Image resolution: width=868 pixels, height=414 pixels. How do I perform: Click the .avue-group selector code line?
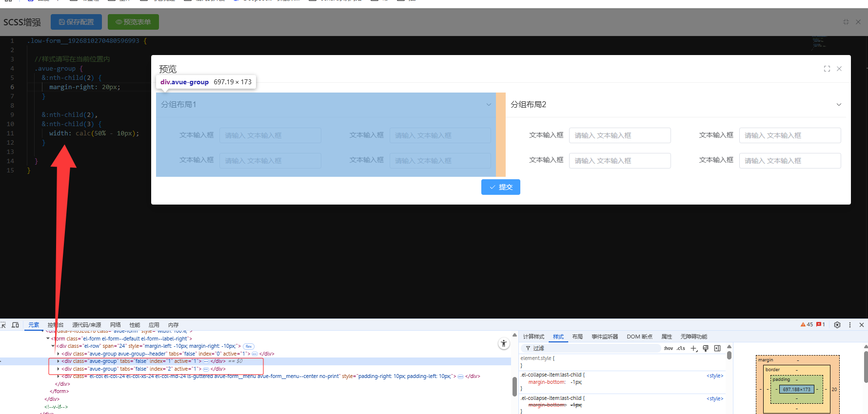click(x=59, y=68)
